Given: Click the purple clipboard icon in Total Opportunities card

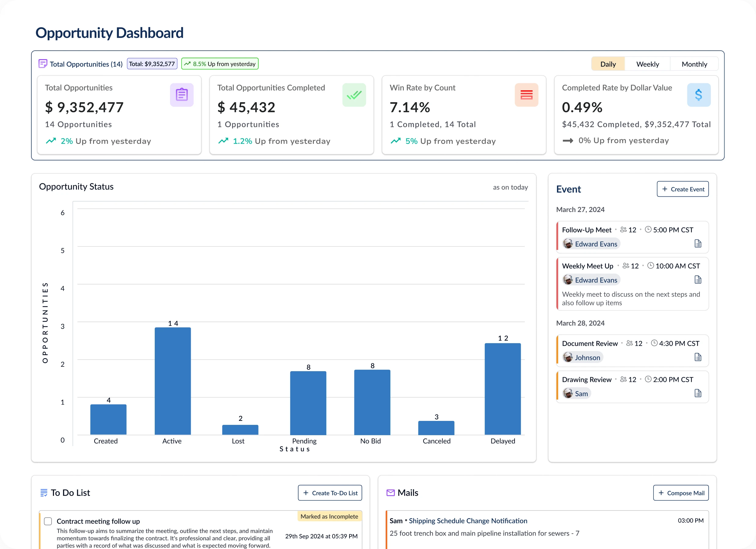Looking at the screenshot, I should pos(182,95).
